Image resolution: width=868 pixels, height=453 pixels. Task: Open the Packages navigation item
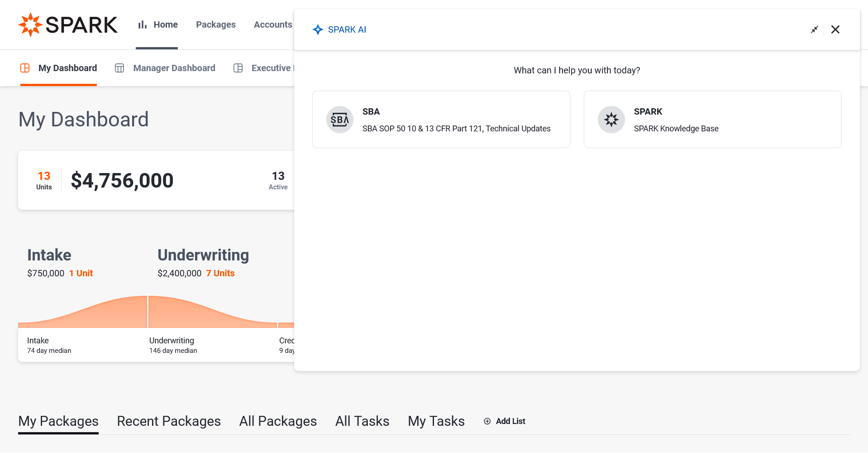tap(216, 24)
